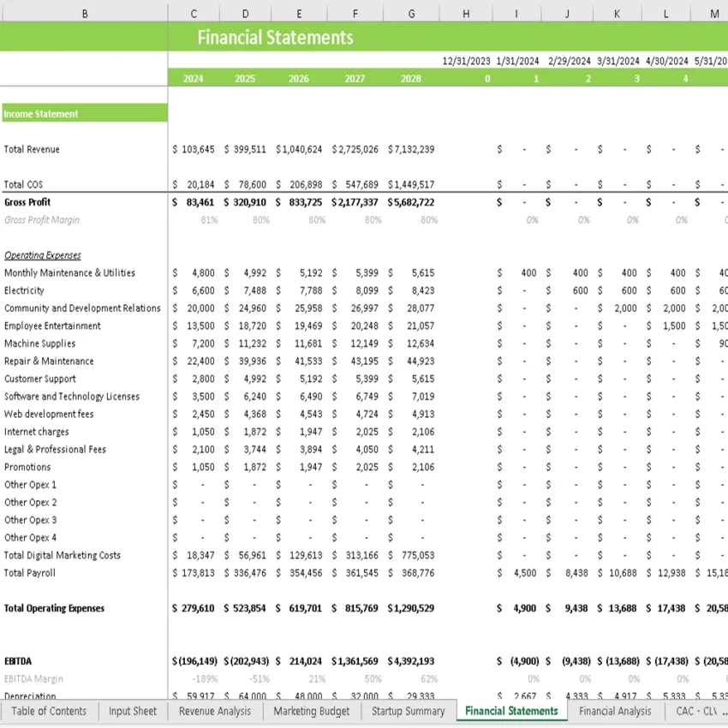Viewport: 728px width, 728px height.
Task: Click the Total Operating Expenses label
Action: click(53, 608)
